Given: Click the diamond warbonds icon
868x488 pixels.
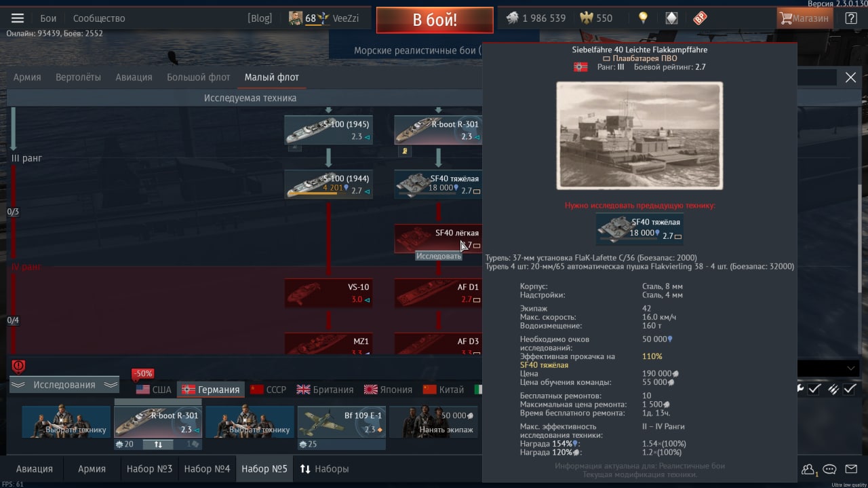Looking at the screenshot, I should pos(671,18).
